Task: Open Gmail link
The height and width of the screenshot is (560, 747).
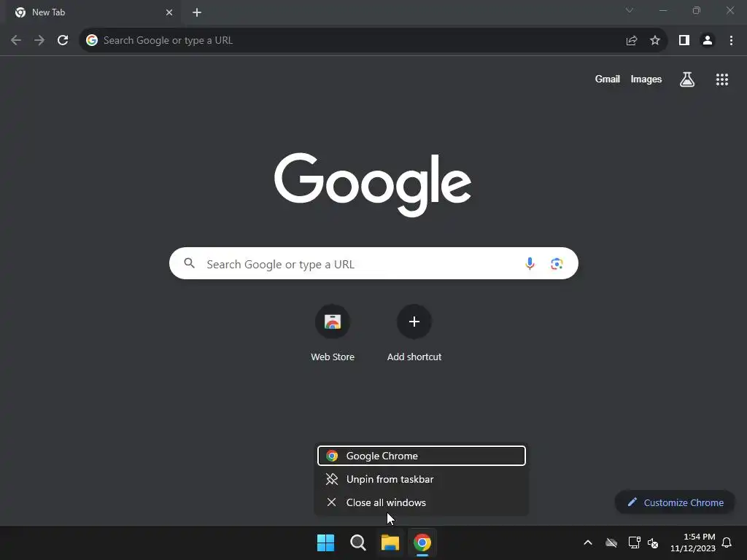Action: pyautogui.click(x=608, y=79)
